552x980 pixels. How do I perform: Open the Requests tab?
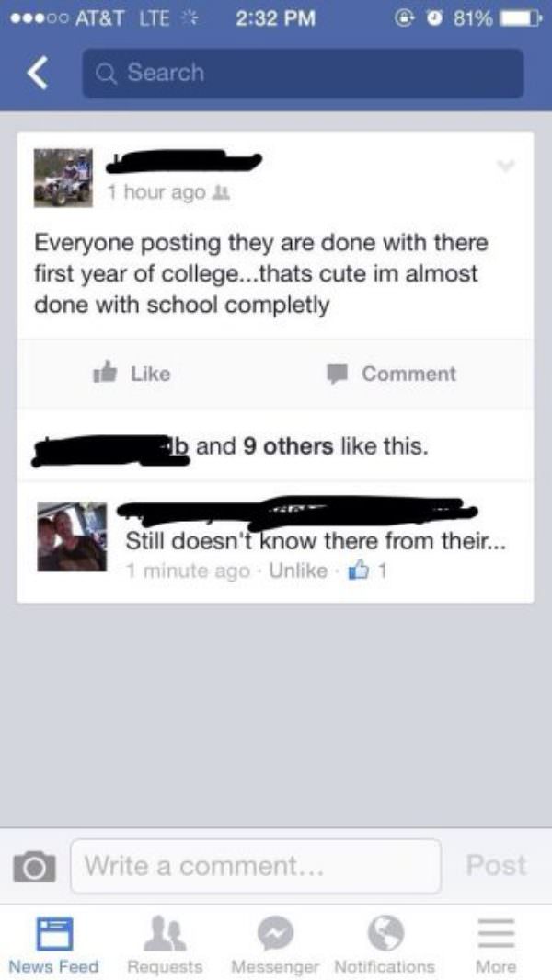click(x=165, y=944)
